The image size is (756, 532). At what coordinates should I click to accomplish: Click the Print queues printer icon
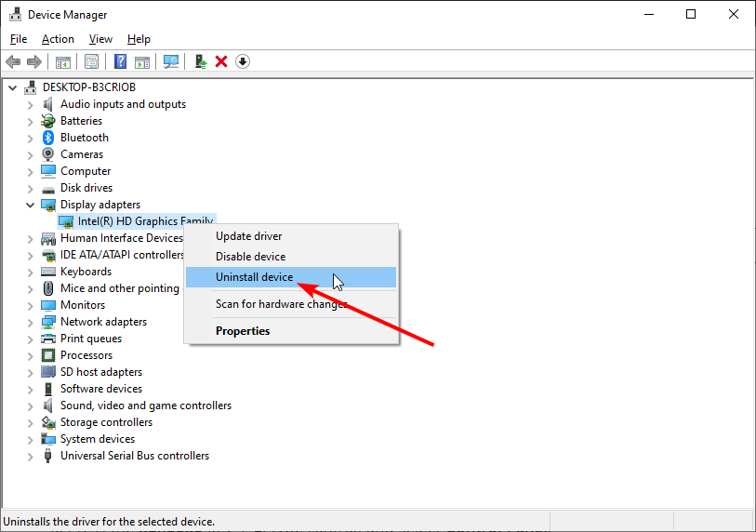[48, 339]
